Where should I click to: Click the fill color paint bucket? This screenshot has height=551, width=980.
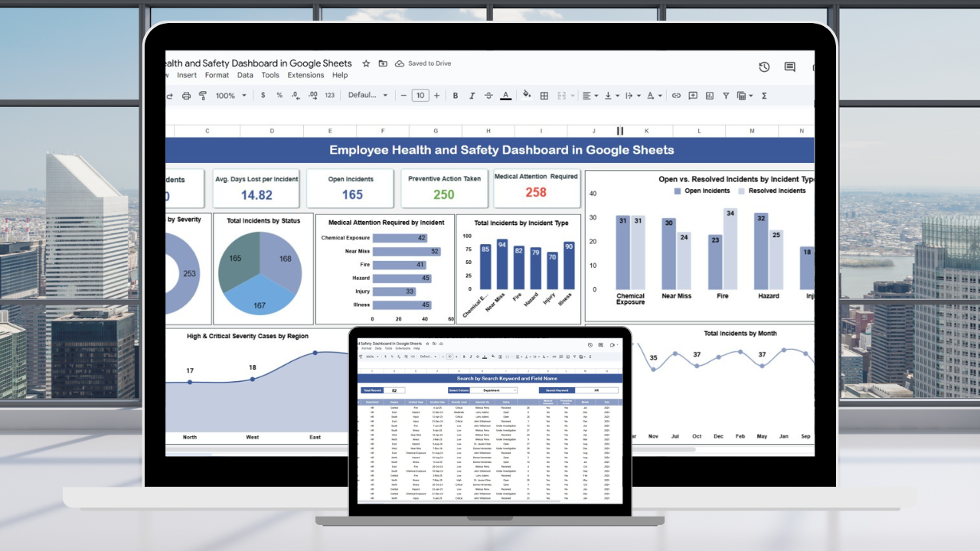(x=526, y=96)
